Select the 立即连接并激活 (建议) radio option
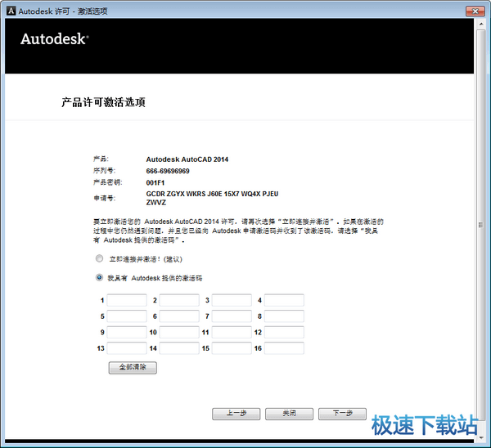Screen dimensions: 491x448 click(x=99, y=258)
